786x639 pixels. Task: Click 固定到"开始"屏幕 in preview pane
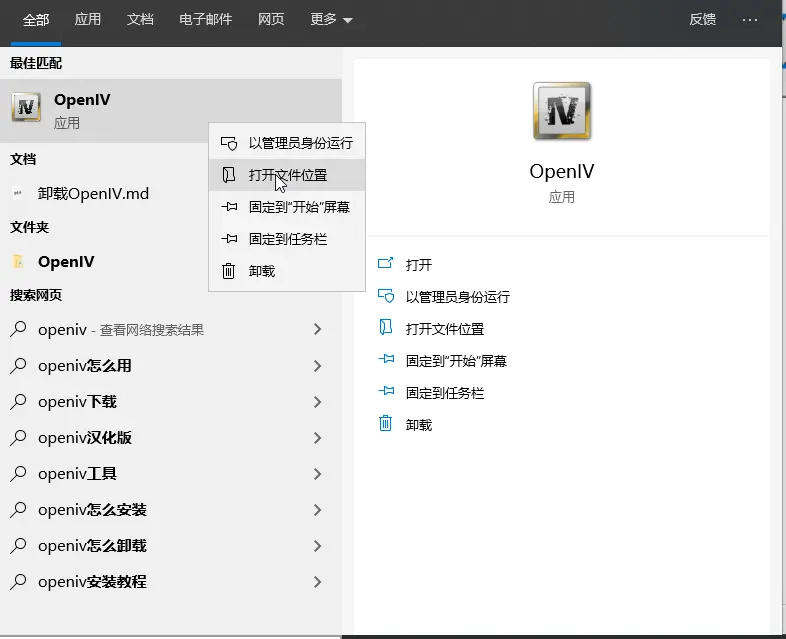456,361
